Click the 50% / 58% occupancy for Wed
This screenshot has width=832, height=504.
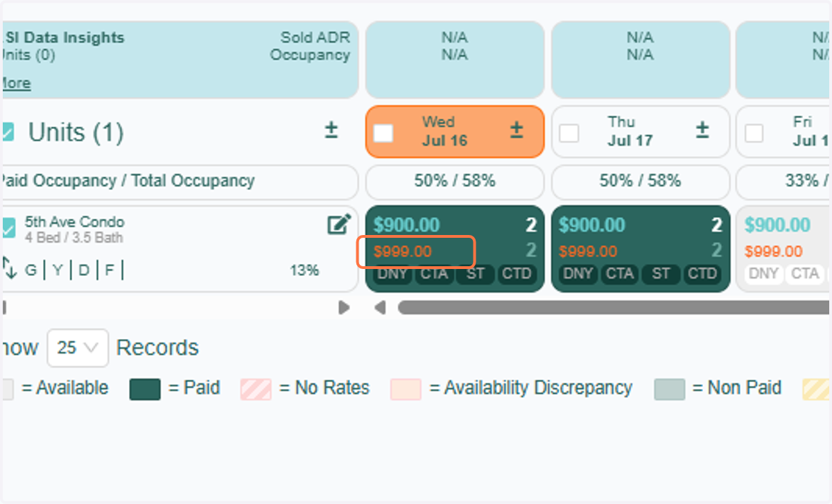[455, 182]
